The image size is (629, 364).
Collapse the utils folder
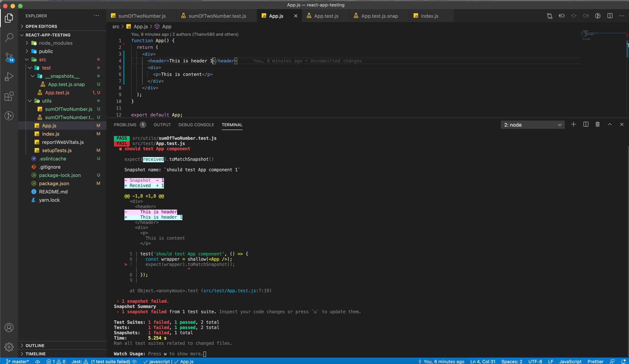pyautogui.click(x=47, y=101)
